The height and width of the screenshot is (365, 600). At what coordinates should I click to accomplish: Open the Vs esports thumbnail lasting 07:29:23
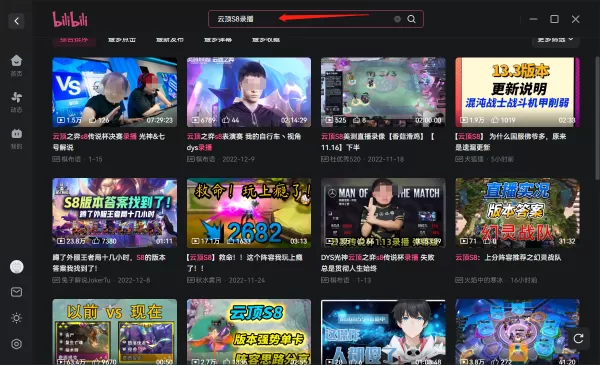pyautogui.click(x=114, y=92)
